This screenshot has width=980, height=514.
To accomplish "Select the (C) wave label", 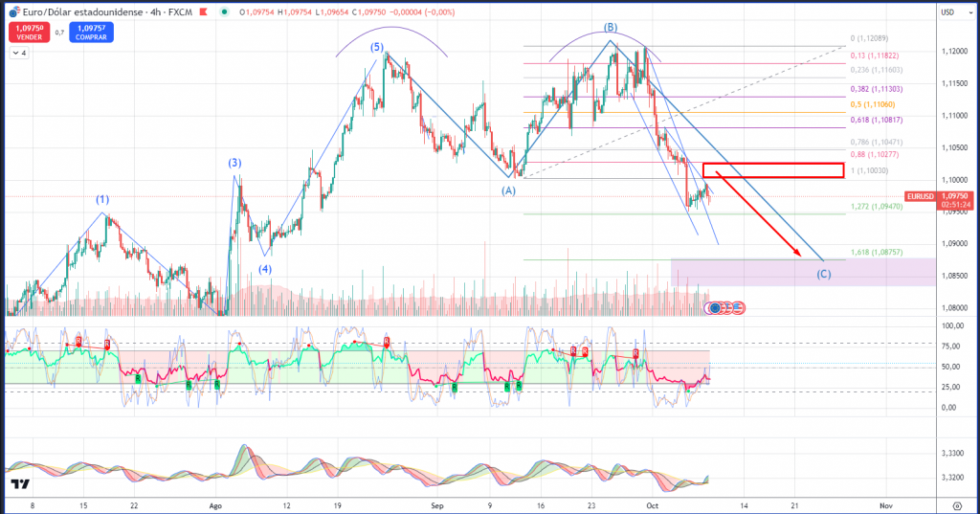I will click(x=823, y=275).
